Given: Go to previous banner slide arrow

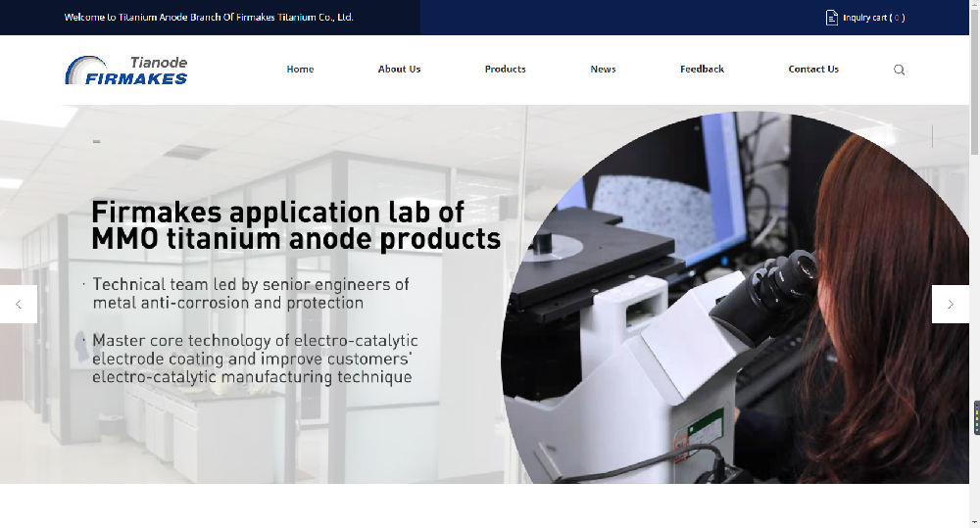Looking at the screenshot, I should 18,305.
